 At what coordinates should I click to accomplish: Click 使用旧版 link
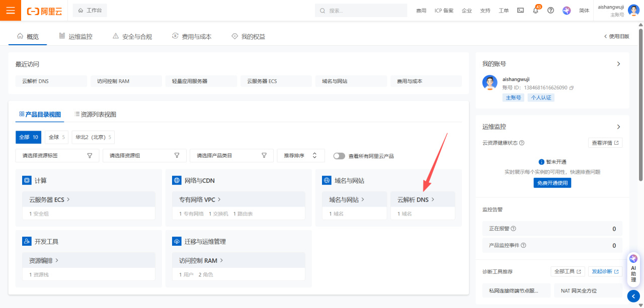616,36
